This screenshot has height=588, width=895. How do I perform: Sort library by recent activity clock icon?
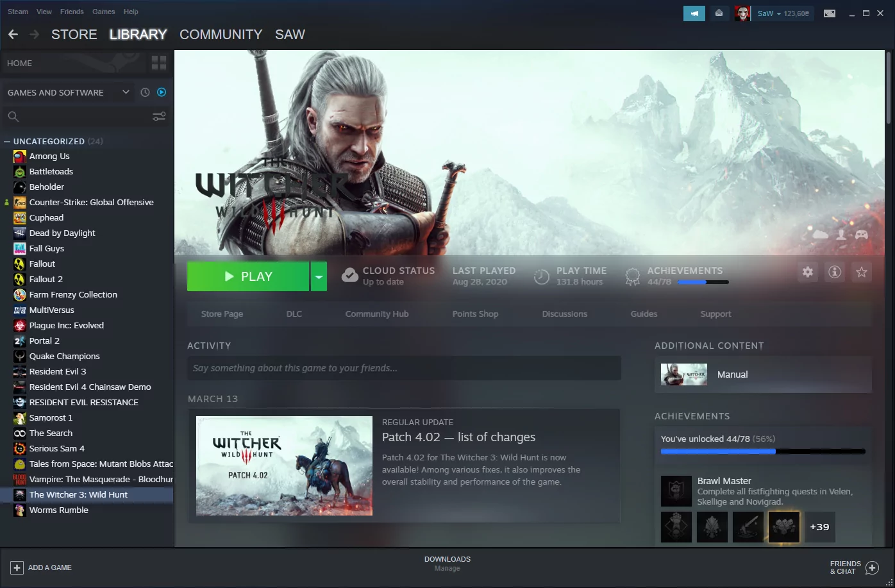pos(145,92)
